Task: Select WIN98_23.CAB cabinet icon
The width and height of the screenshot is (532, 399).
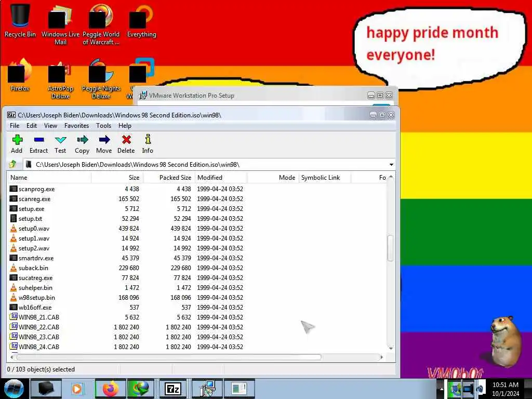Action: point(14,337)
